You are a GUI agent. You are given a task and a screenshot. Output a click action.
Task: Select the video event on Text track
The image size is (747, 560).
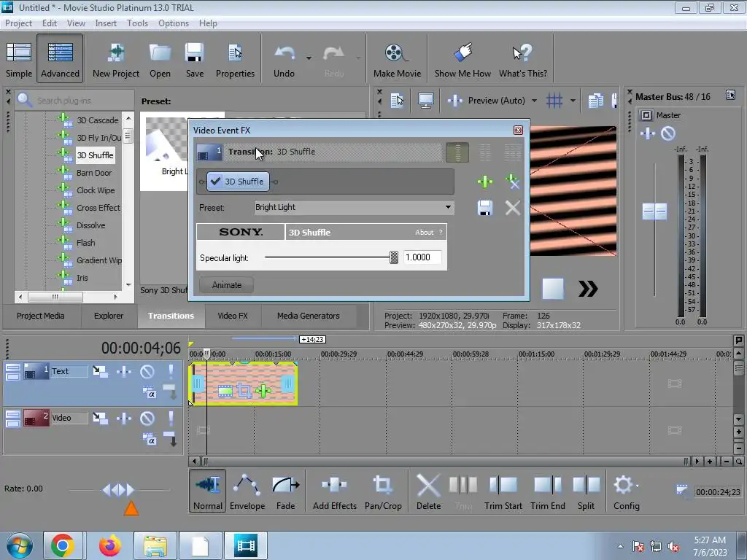pos(244,384)
